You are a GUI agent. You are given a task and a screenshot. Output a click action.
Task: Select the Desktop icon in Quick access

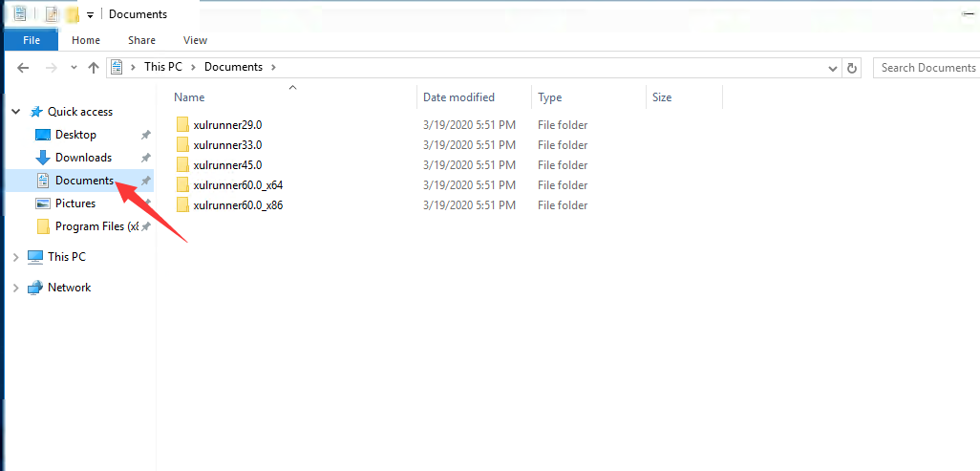point(43,135)
